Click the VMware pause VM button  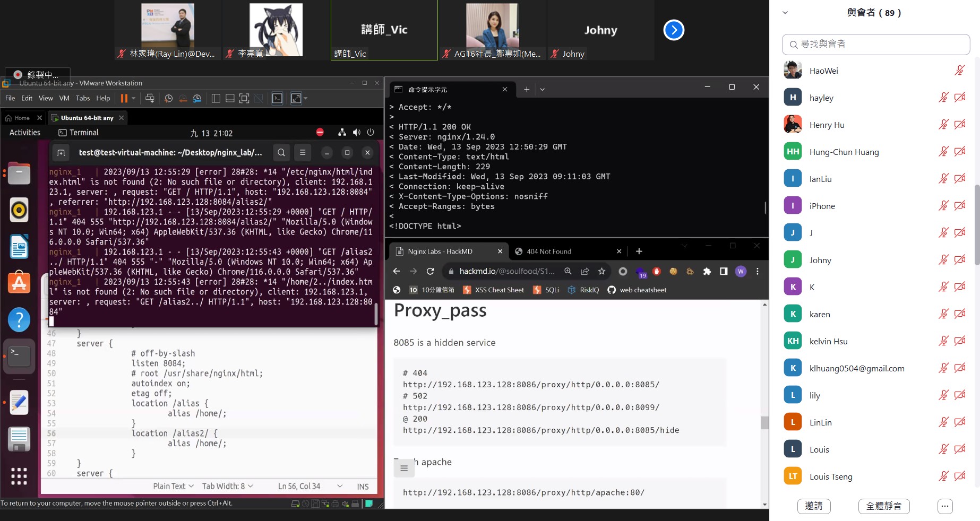124,98
